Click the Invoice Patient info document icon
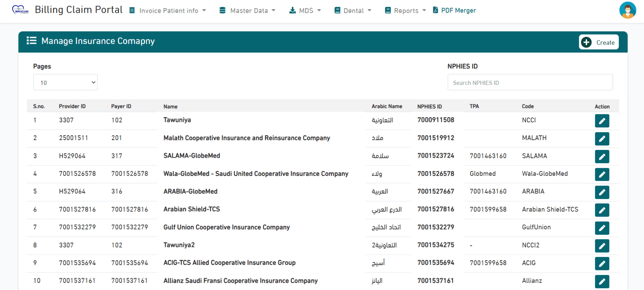Screen dimensions: 644x290 132,10
